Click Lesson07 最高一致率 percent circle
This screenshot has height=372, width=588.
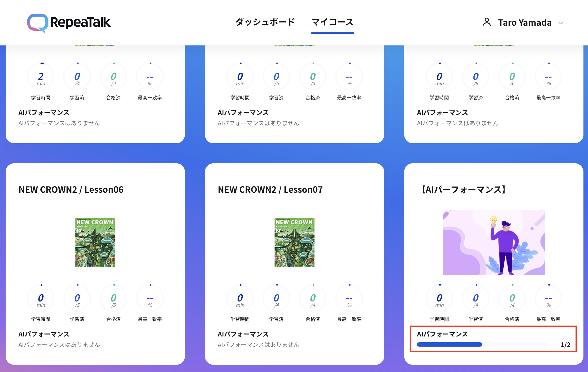pyautogui.click(x=349, y=298)
